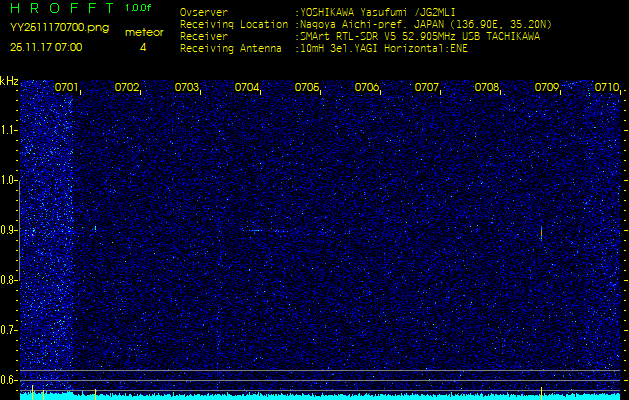Click the 0705 time label
This screenshot has height=400, width=629.
[x=306, y=87]
